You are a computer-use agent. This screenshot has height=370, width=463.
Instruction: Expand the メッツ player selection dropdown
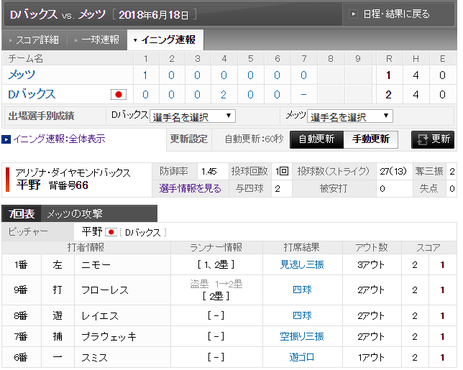pos(350,116)
